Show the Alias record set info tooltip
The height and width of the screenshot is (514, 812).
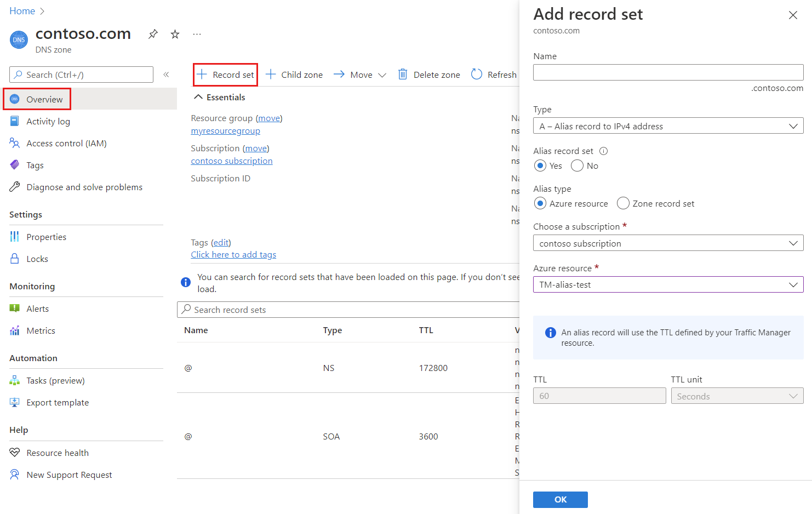(603, 151)
